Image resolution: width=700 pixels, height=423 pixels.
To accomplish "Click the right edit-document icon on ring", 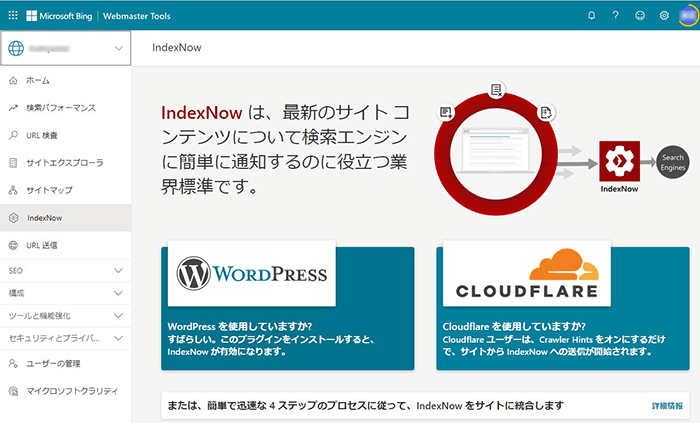I will click(546, 112).
